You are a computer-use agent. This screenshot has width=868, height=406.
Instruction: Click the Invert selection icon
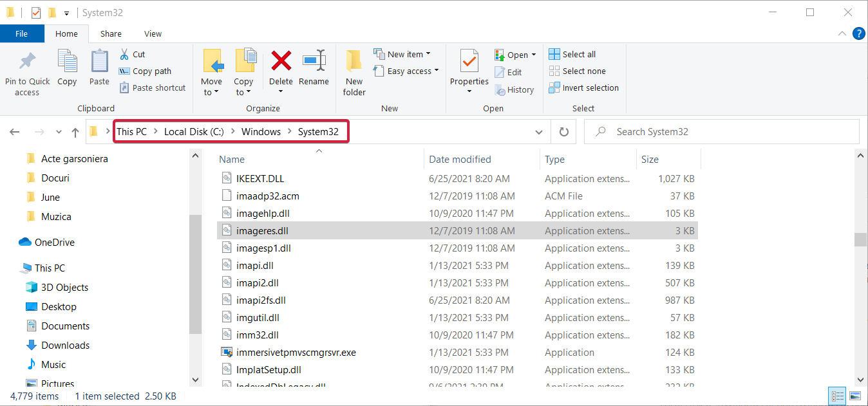554,88
